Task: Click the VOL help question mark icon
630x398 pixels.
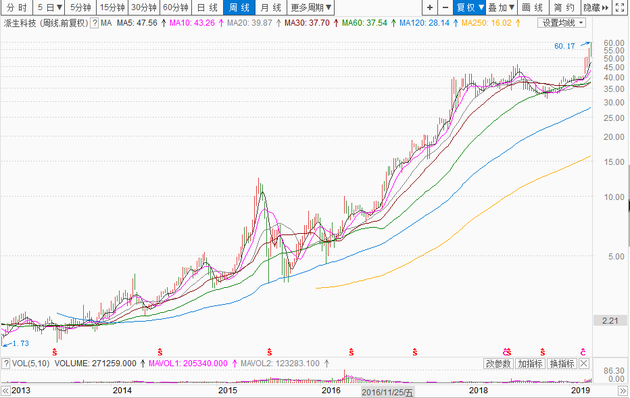Action: click(6, 363)
